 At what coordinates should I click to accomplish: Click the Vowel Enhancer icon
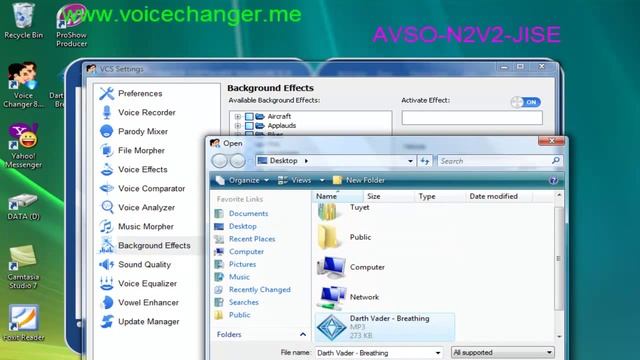tap(107, 302)
